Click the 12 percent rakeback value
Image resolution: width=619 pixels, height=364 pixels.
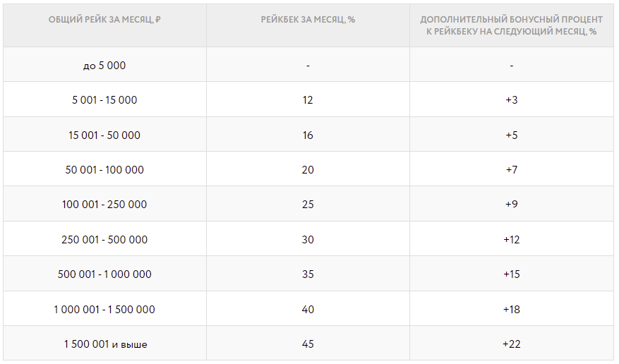pos(308,100)
